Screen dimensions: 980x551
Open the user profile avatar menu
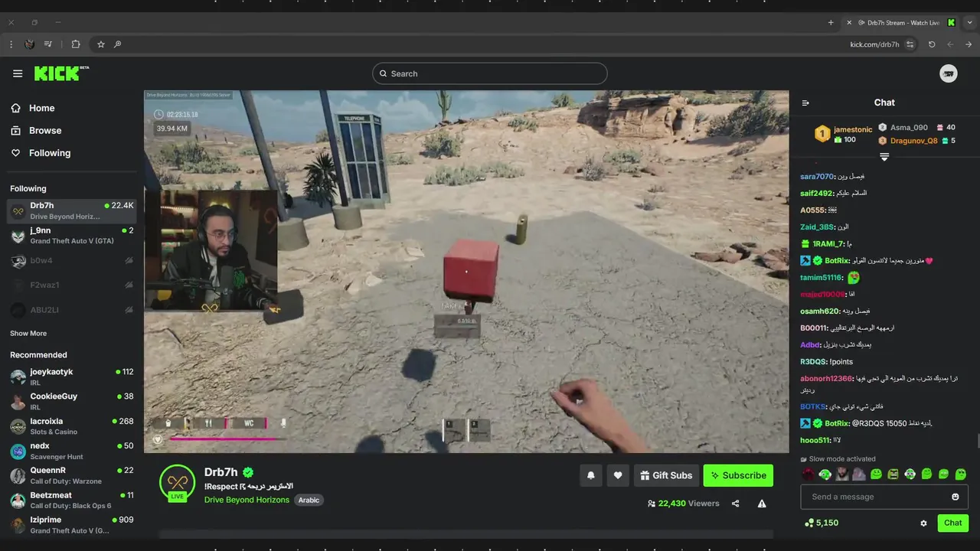(x=949, y=73)
